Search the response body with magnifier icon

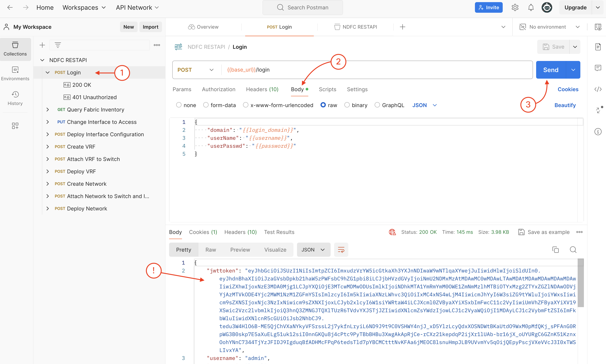point(573,250)
